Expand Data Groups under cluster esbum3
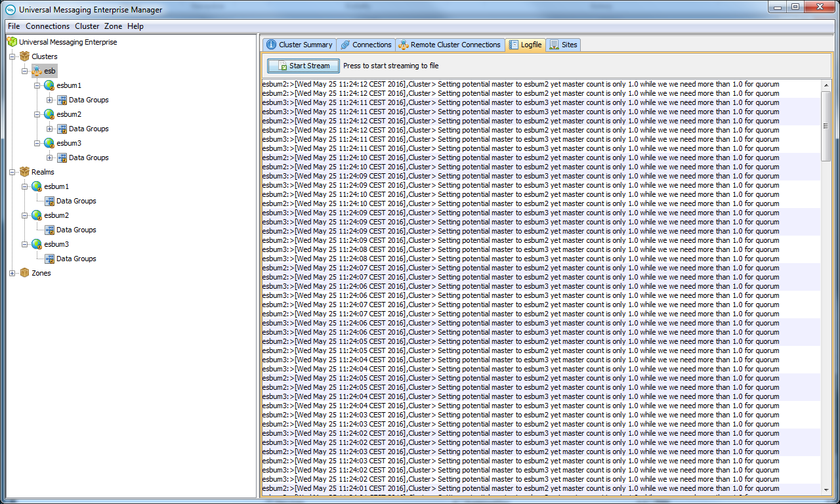 pos(50,157)
